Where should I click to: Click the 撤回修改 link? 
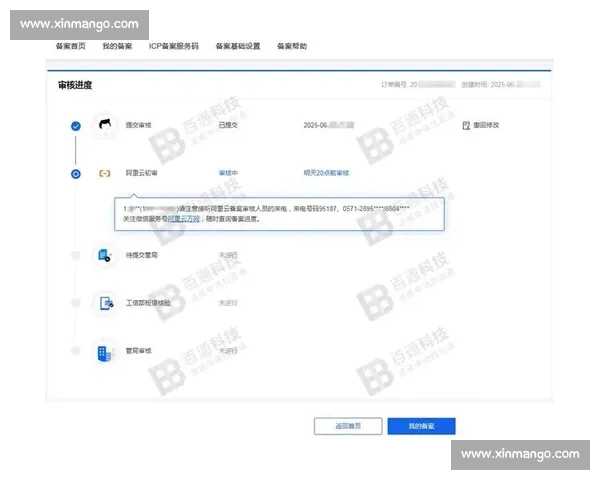tap(486, 125)
